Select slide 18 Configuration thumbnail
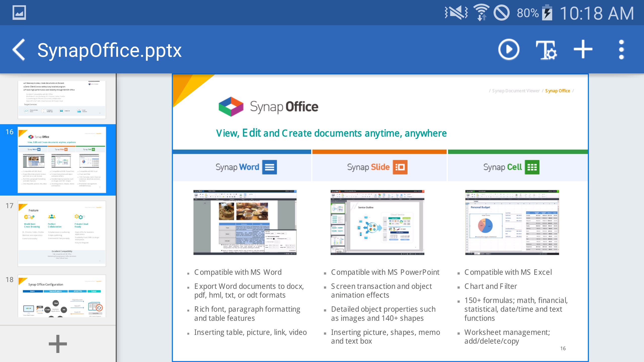 tap(62, 296)
